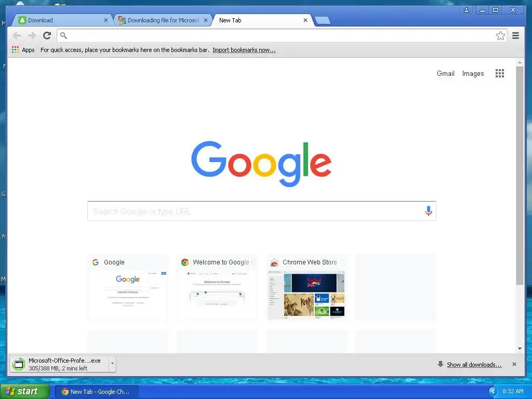The height and width of the screenshot is (399, 532).
Task: Click the Windows start button
Action: tap(25, 392)
